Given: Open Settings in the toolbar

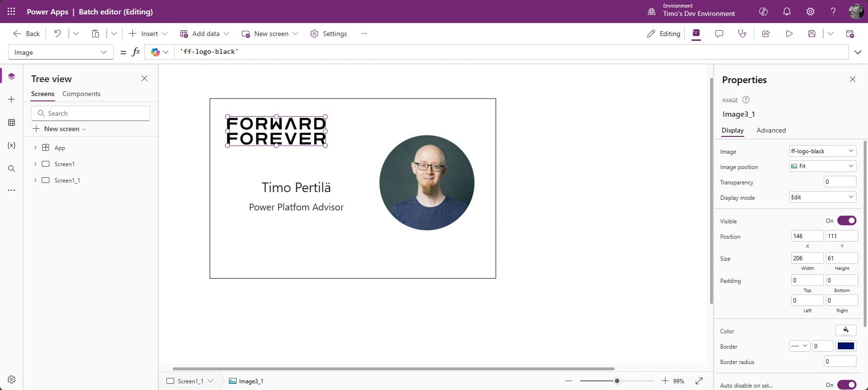Looking at the screenshot, I should (x=329, y=34).
